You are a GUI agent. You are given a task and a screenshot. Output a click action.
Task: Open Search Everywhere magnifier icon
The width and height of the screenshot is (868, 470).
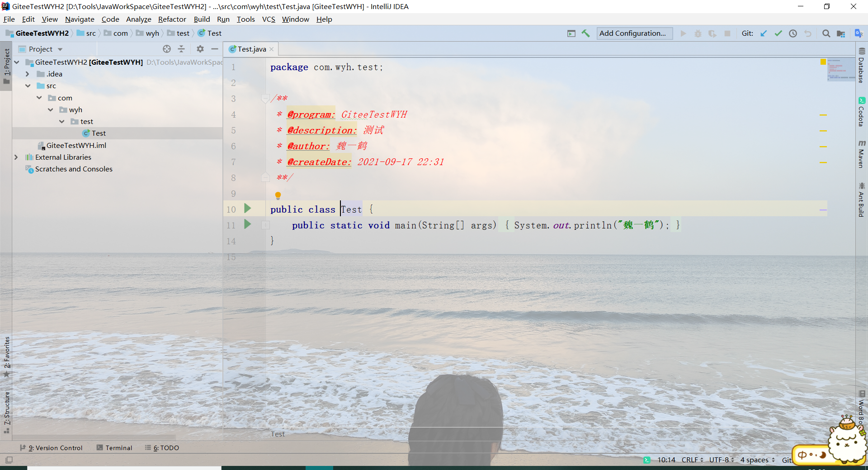[826, 33]
